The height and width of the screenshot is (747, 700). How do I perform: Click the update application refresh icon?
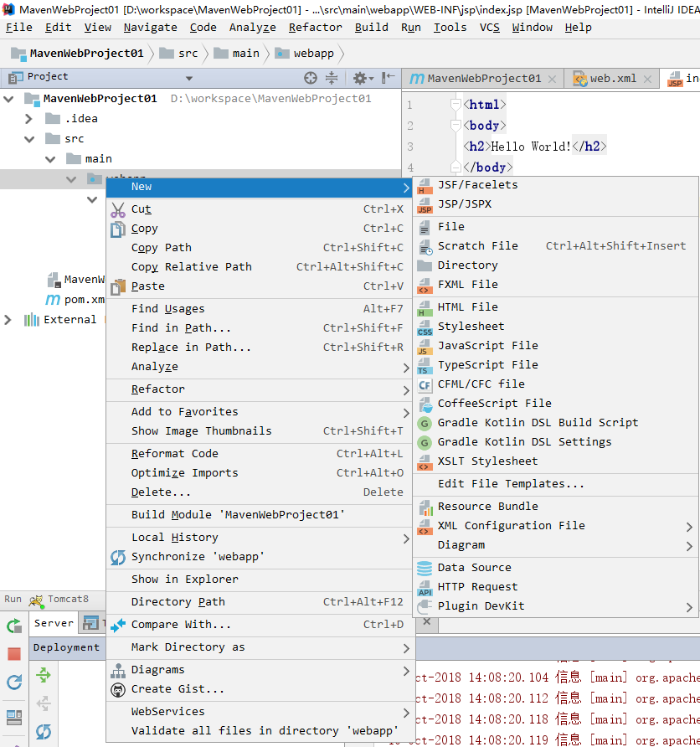14,683
